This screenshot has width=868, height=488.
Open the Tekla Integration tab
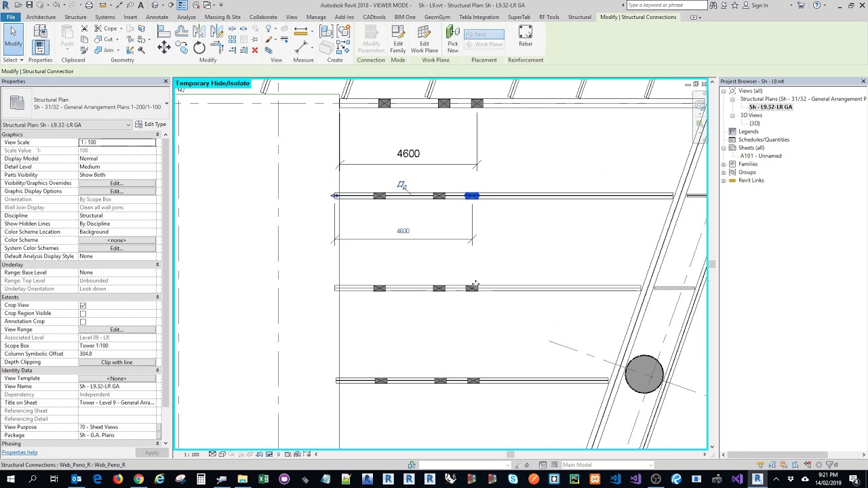(x=479, y=17)
